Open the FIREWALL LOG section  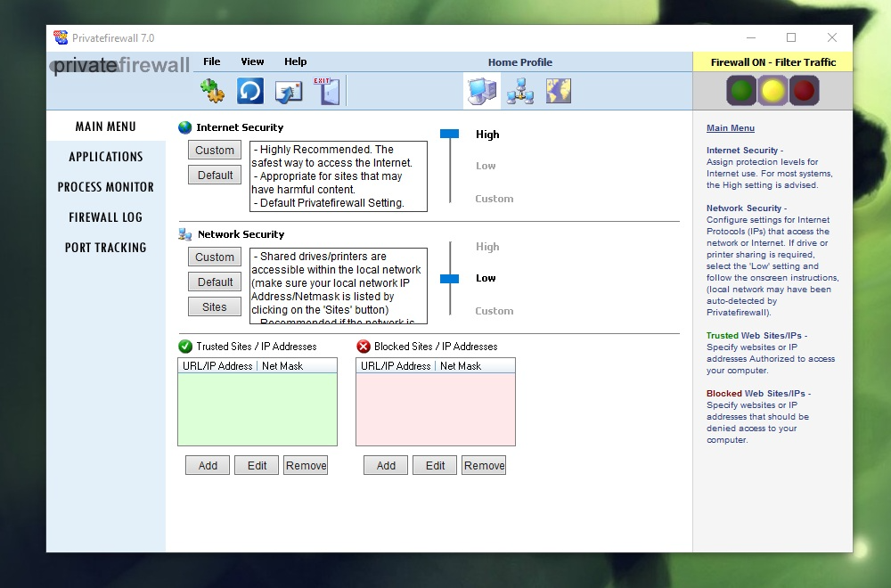(106, 217)
